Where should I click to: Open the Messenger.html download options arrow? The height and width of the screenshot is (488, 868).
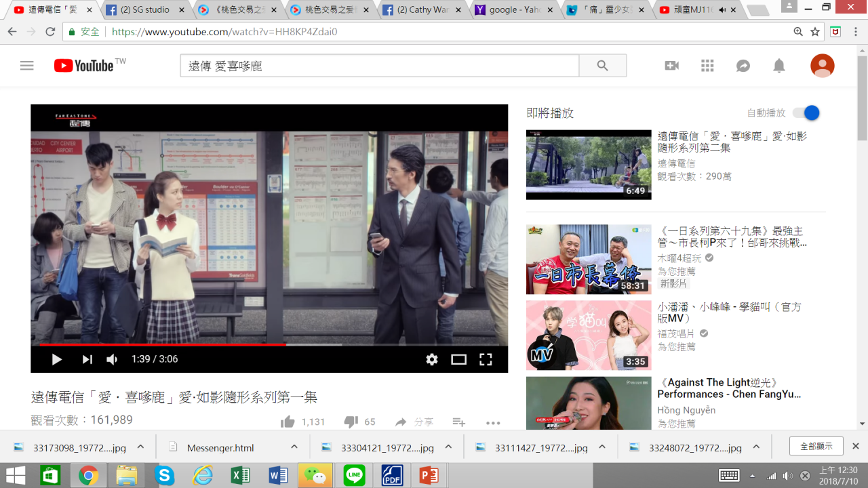coord(294,447)
